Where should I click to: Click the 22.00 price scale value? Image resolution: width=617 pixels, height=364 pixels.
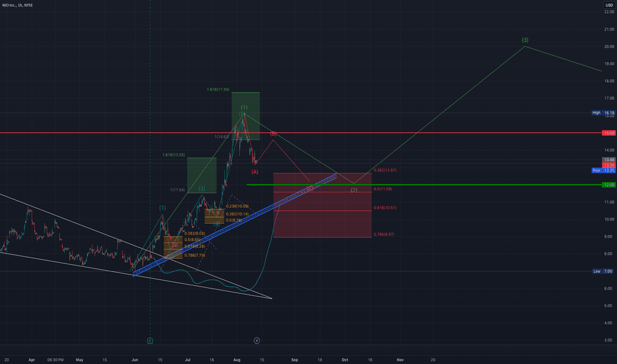609,12
